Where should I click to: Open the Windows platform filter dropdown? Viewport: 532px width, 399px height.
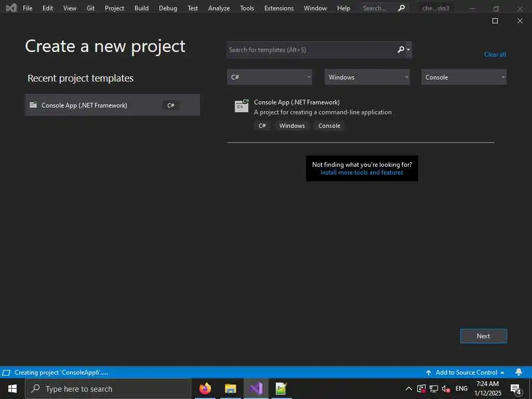[x=367, y=77]
